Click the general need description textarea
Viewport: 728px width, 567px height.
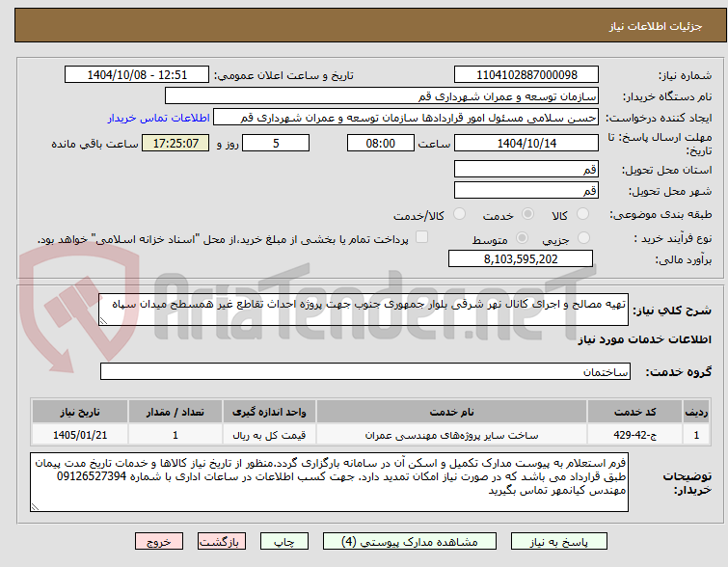pyautogui.click(x=364, y=310)
